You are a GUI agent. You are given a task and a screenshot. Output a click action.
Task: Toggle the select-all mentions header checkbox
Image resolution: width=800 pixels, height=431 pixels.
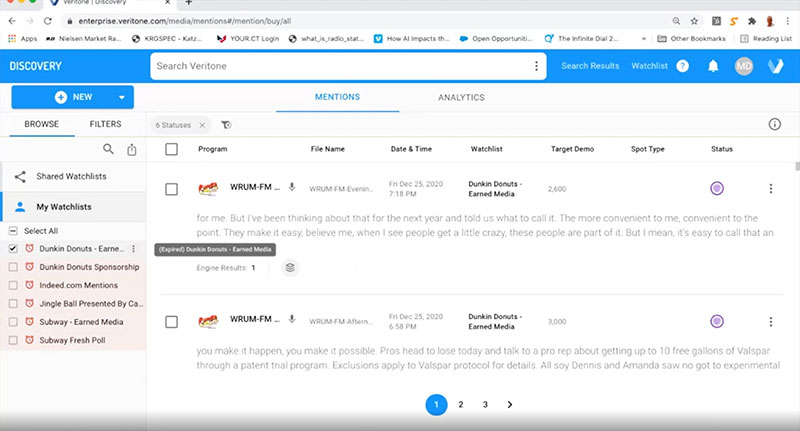pyautogui.click(x=171, y=149)
